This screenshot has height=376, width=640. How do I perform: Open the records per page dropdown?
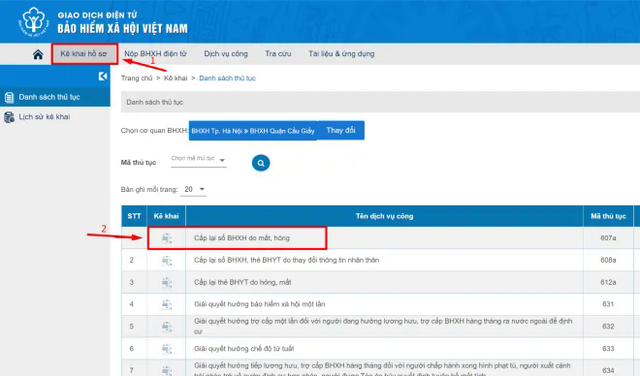(x=194, y=189)
